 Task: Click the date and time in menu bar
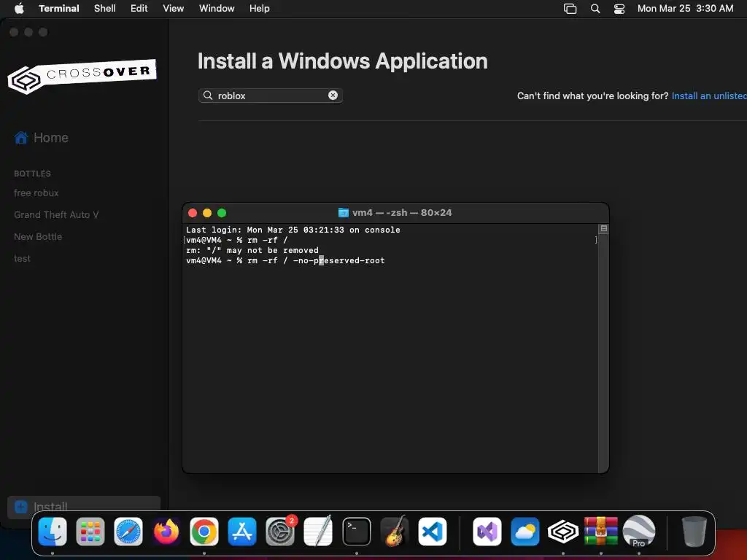[685, 8]
